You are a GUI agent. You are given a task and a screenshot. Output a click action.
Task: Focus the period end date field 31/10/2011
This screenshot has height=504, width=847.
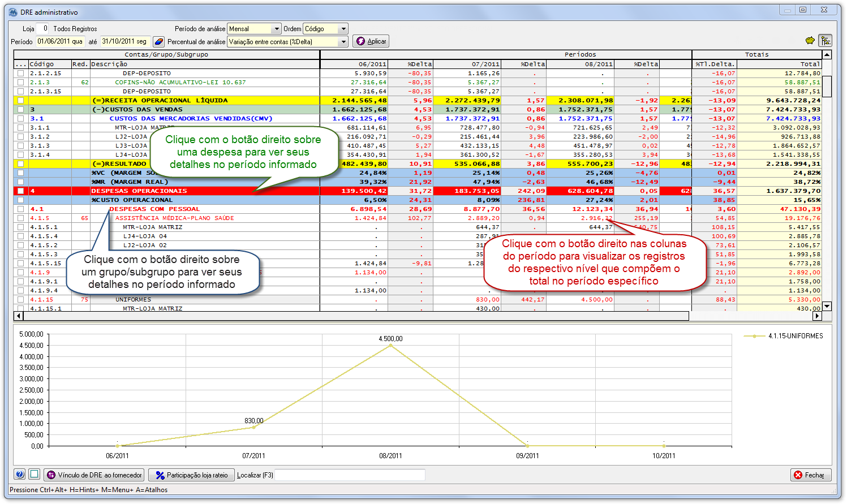click(126, 42)
